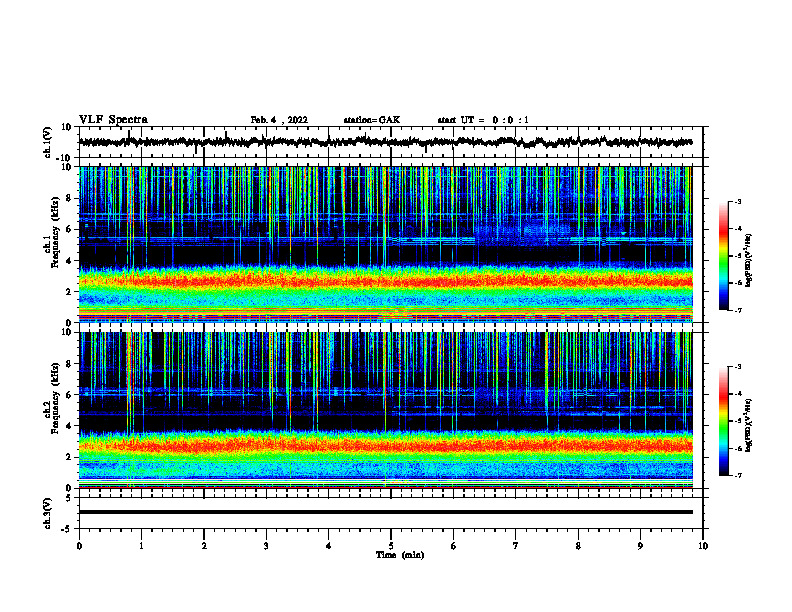Click the "10" label ending the time axis

703,546
